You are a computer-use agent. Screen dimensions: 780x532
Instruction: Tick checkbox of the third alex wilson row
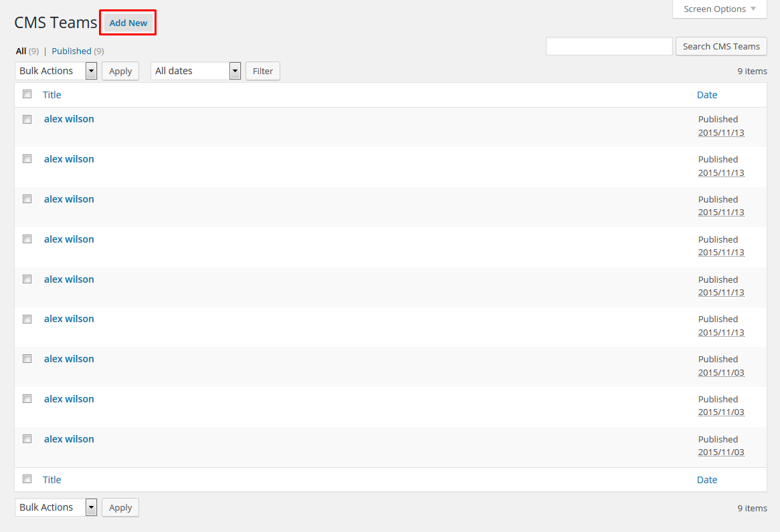(27, 199)
